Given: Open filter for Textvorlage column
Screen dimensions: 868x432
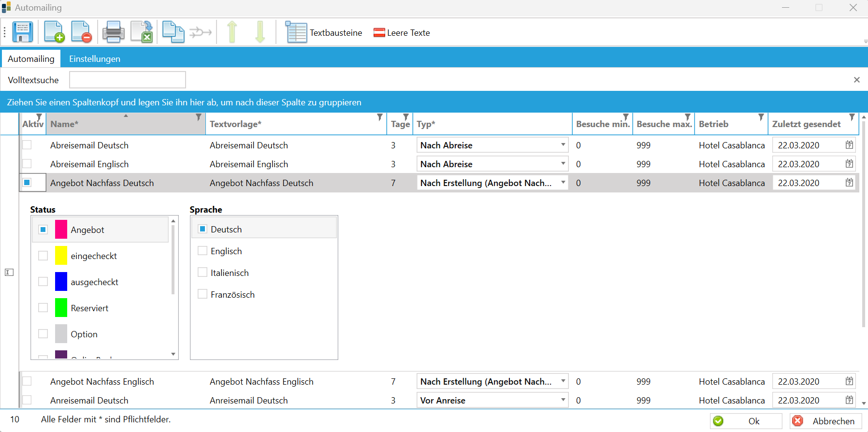Looking at the screenshot, I should click(x=380, y=117).
